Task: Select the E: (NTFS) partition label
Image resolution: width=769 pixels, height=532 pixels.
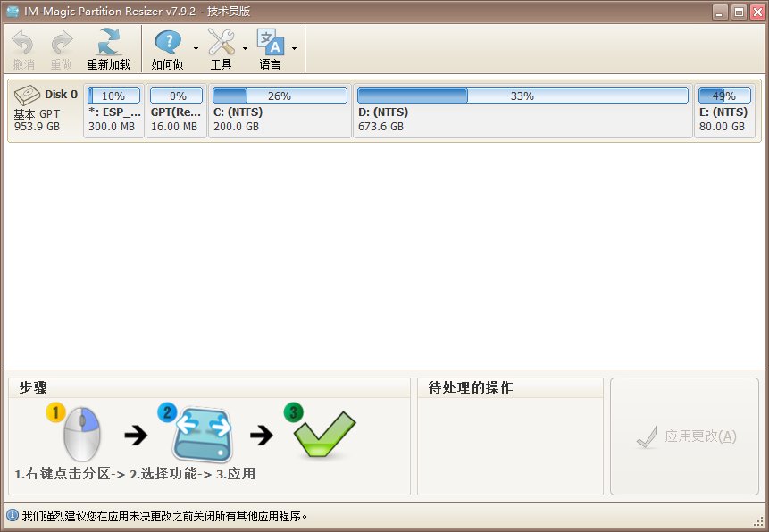Action: coord(723,112)
